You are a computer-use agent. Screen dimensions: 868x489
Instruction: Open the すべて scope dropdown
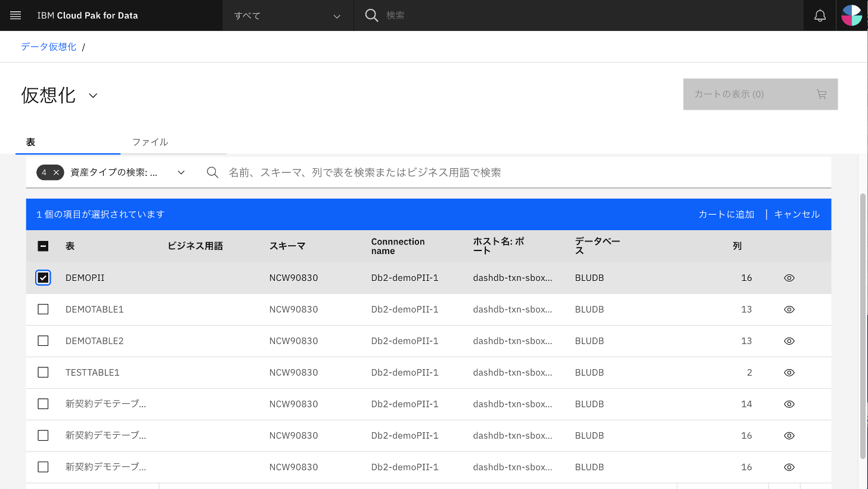click(288, 16)
